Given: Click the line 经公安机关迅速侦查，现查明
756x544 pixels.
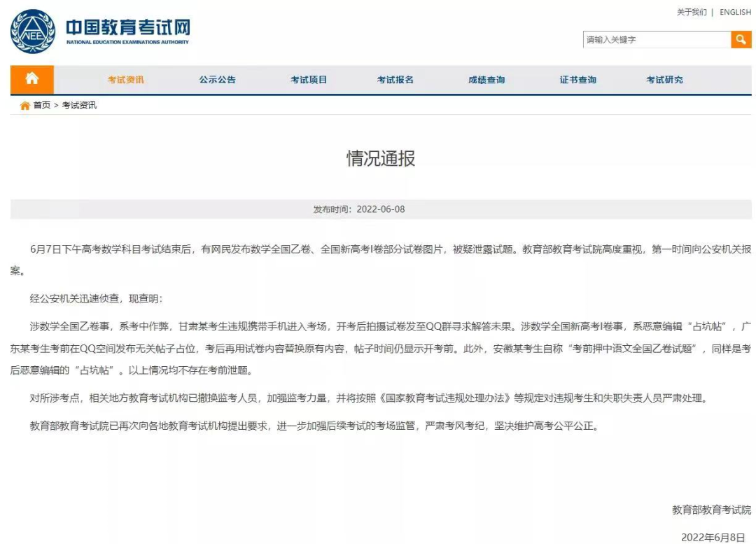Looking at the screenshot, I should pos(96,298).
